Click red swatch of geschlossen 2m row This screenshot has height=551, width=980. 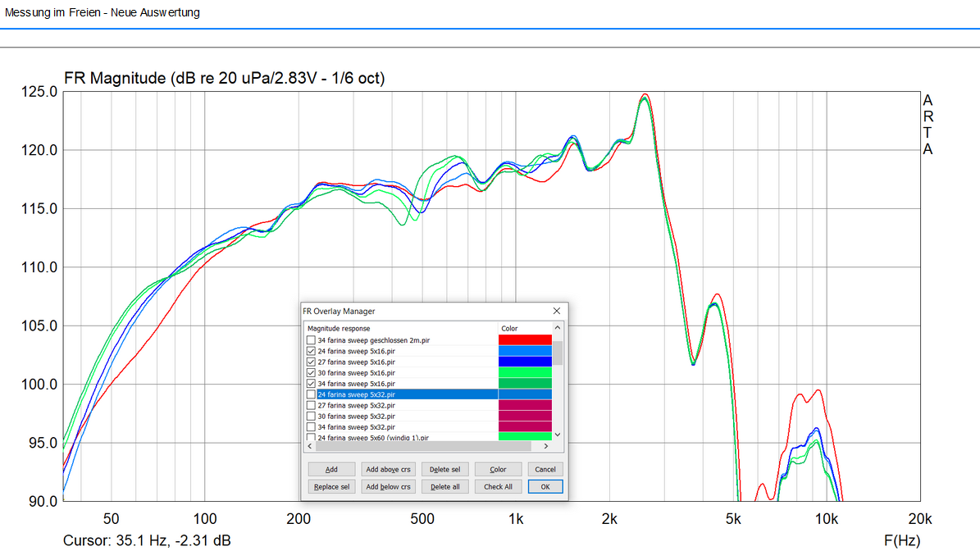pyautogui.click(x=525, y=339)
